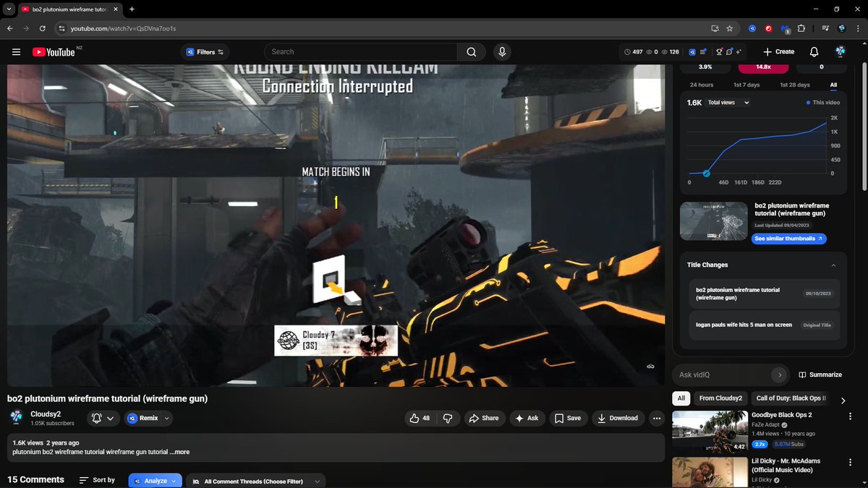This screenshot has width=868, height=488.
Task: Open the comments Sort by menu
Action: tap(97, 480)
